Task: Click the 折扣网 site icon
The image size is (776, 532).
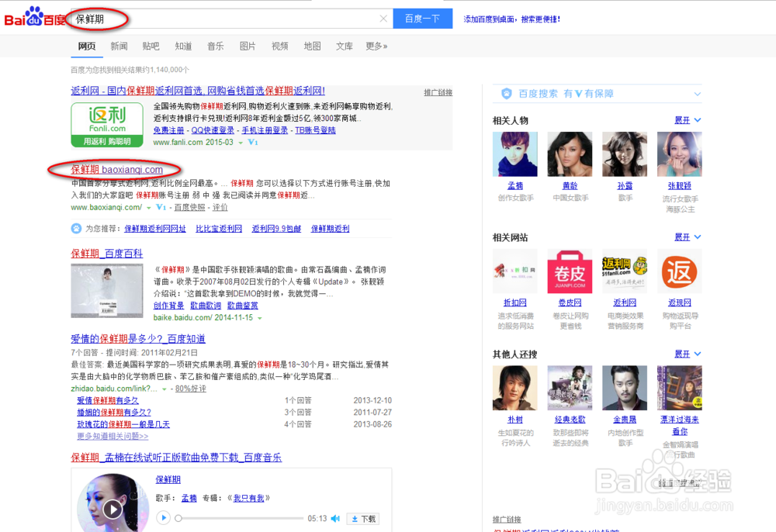Action: (514, 271)
